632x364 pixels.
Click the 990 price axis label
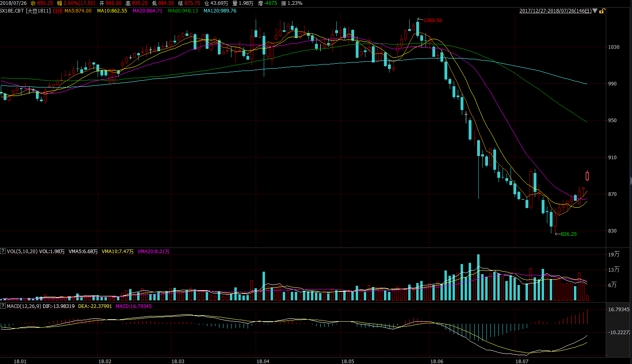click(x=612, y=84)
